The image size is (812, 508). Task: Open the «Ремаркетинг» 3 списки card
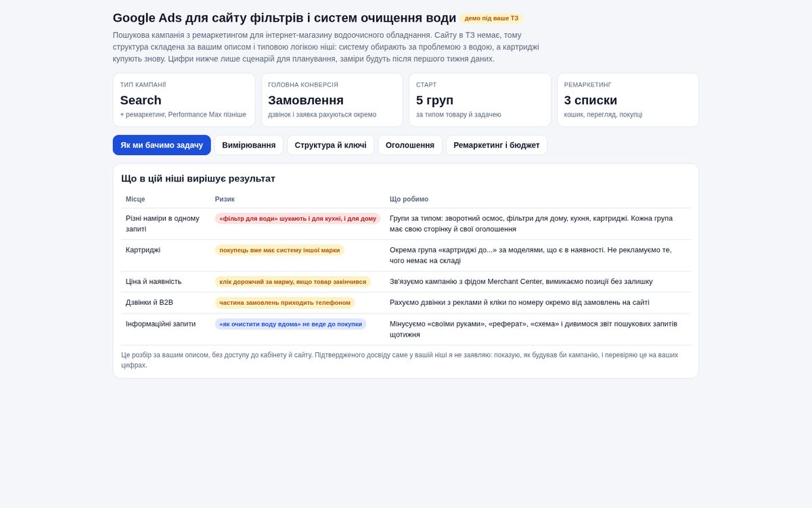628,100
